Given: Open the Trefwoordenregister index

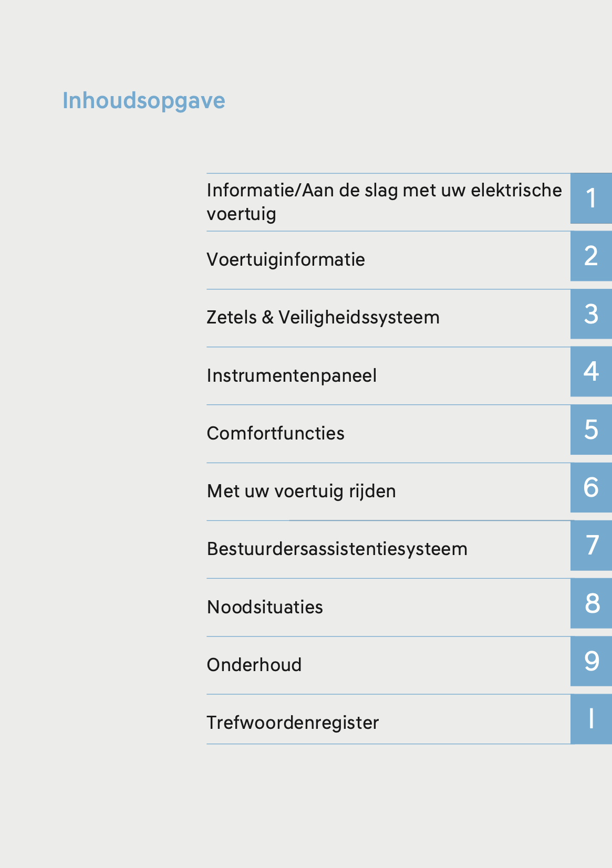Looking at the screenshot, I should 293,723.
